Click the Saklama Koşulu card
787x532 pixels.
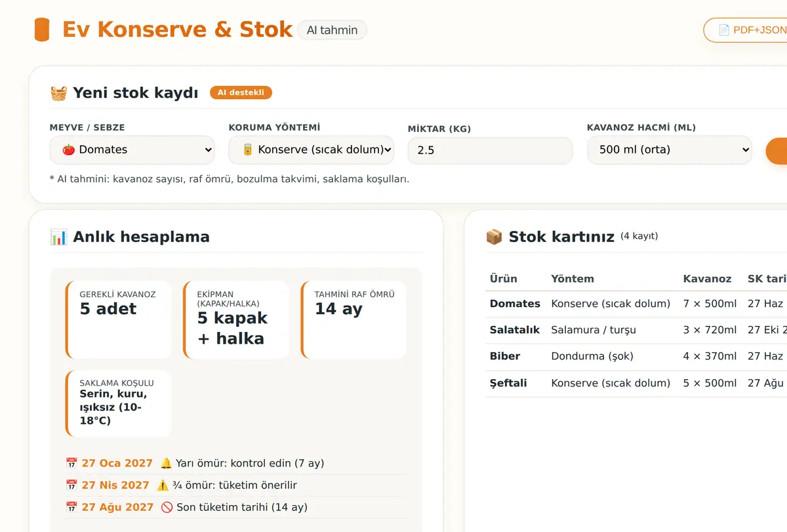coord(119,403)
